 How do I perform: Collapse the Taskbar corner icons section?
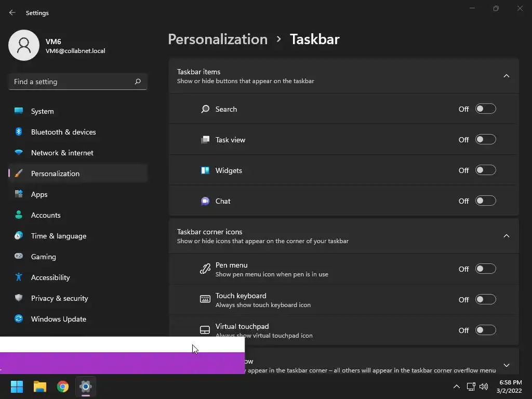(507, 236)
